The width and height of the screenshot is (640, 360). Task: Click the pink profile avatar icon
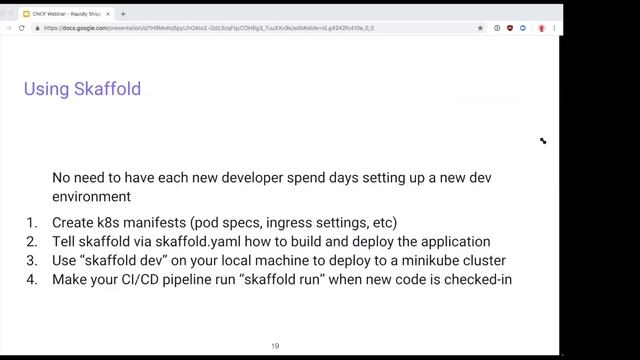click(542, 28)
